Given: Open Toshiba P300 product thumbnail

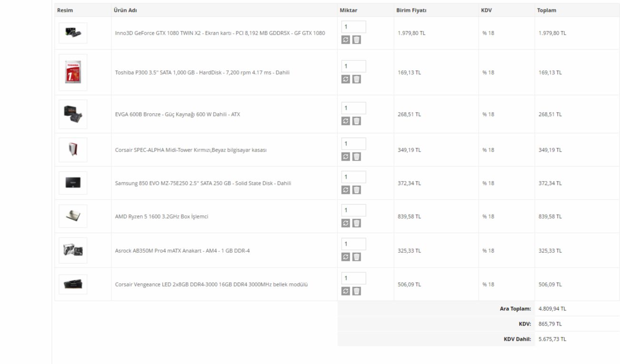Looking at the screenshot, I should pyautogui.click(x=73, y=72).
